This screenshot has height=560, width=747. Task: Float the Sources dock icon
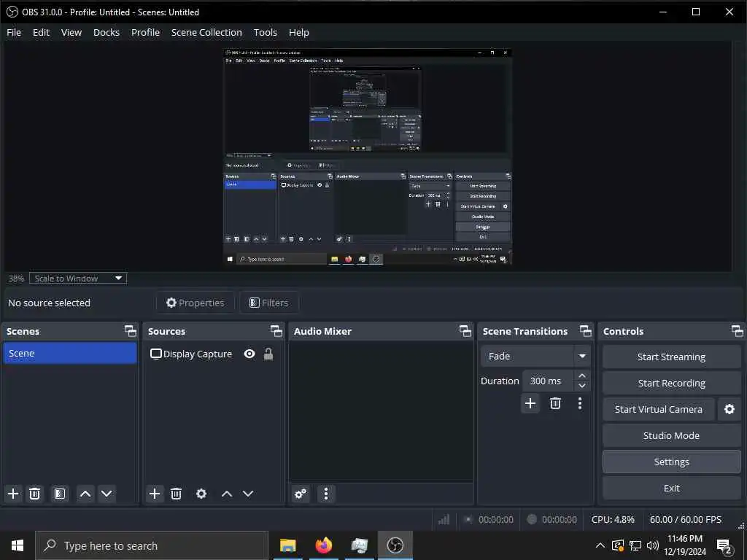coord(276,331)
